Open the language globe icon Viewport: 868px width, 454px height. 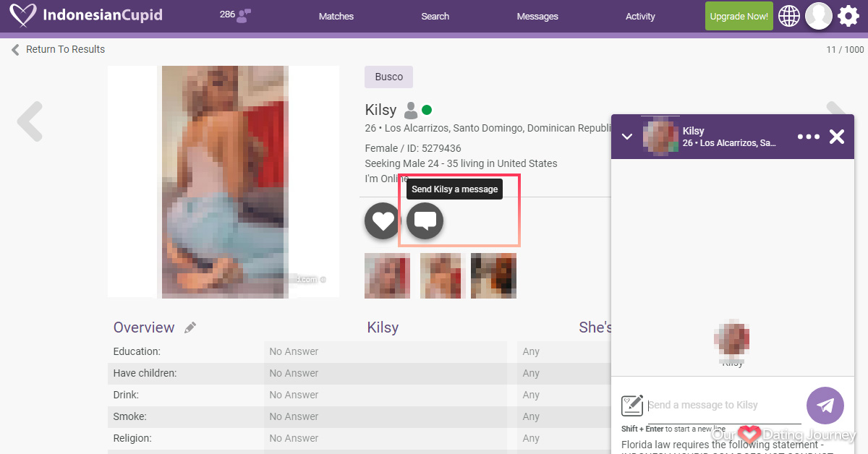(789, 16)
